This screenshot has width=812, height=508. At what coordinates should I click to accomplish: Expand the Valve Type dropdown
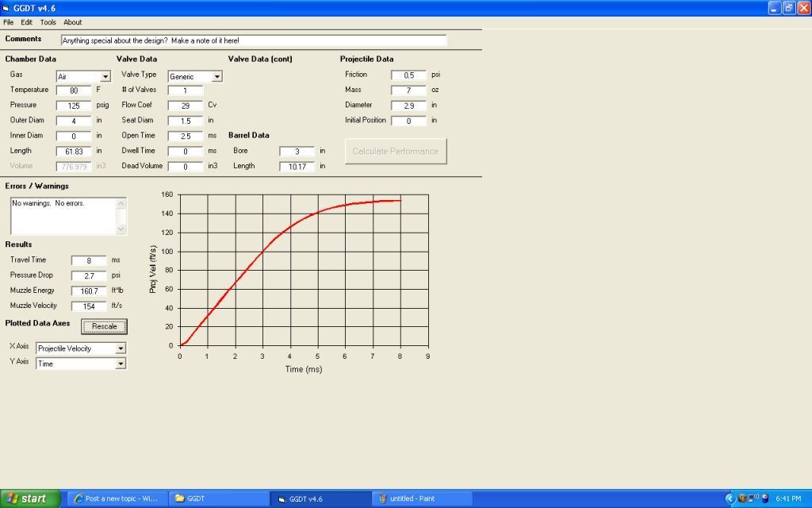point(216,77)
